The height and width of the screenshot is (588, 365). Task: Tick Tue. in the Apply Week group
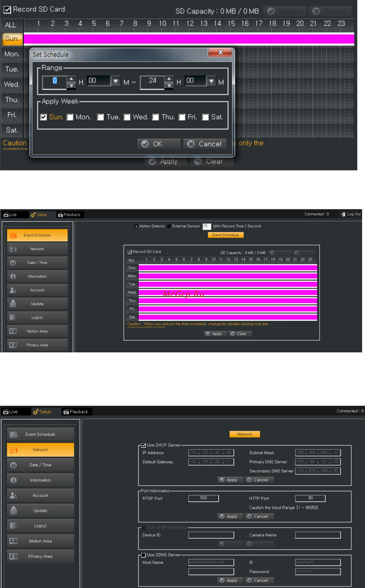[x=101, y=117]
